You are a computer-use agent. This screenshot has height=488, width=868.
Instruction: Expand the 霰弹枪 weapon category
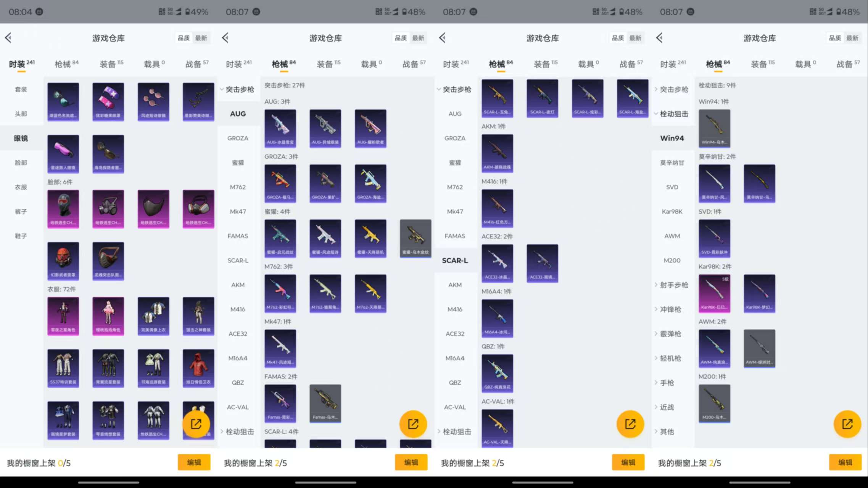pos(670,334)
